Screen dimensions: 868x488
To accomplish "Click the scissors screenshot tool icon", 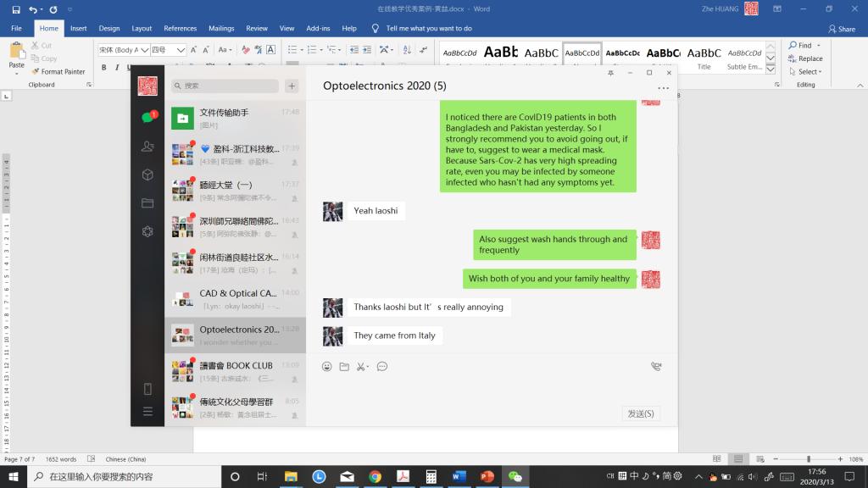I will pos(361,367).
